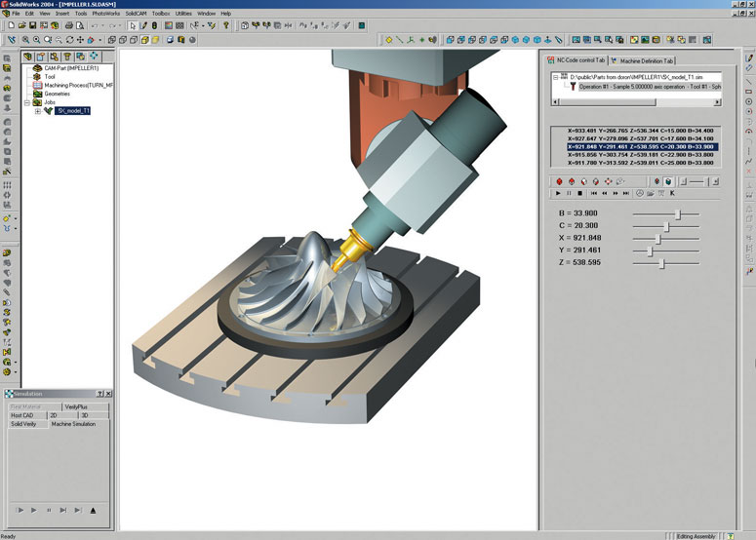
Task: Activate the Select arrow tool
Action: click(133, 25)
